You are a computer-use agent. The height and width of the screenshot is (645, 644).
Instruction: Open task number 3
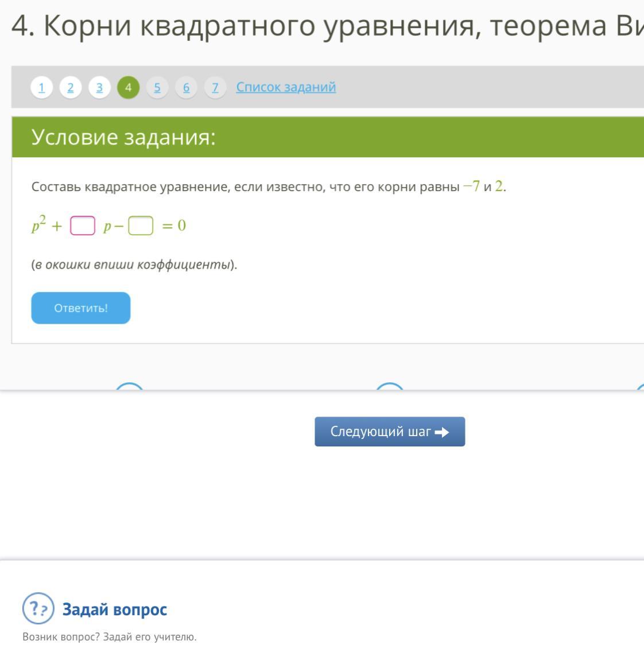pyautogui.click(x=99, y=88)
